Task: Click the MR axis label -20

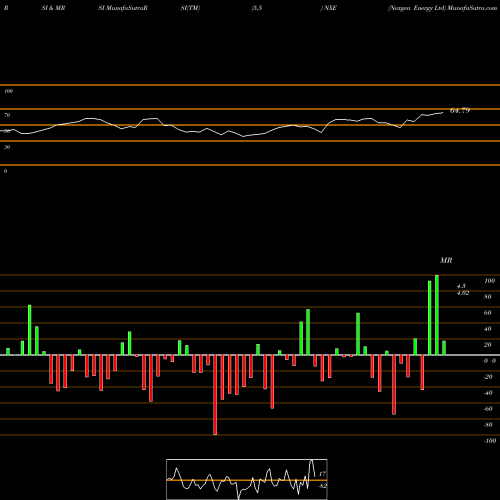Action: [488, 377]
